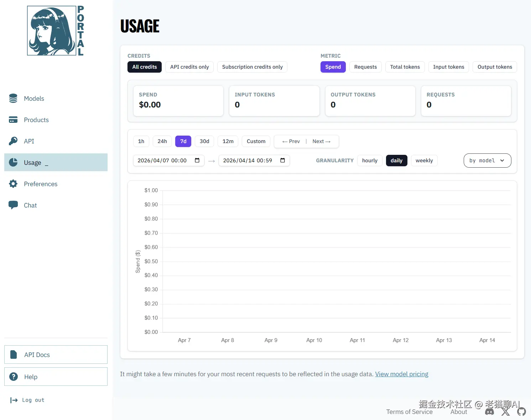Choose the Custom time range
This screenshot has width=531, height=420.
[256, 141]
